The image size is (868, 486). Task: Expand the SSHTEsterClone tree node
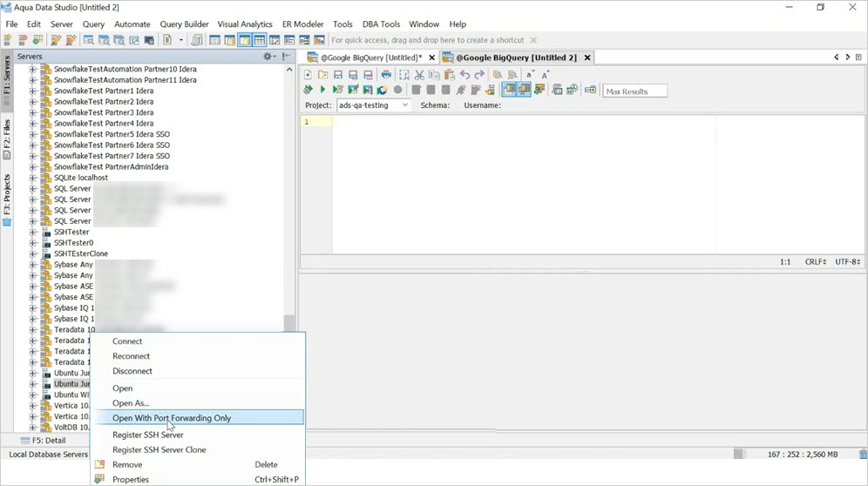[x=32, y=253]
